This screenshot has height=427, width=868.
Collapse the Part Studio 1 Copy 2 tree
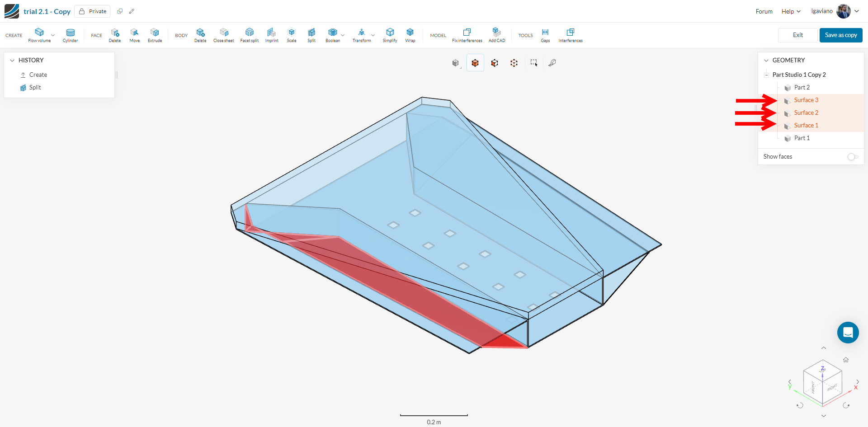pos(767,75)
